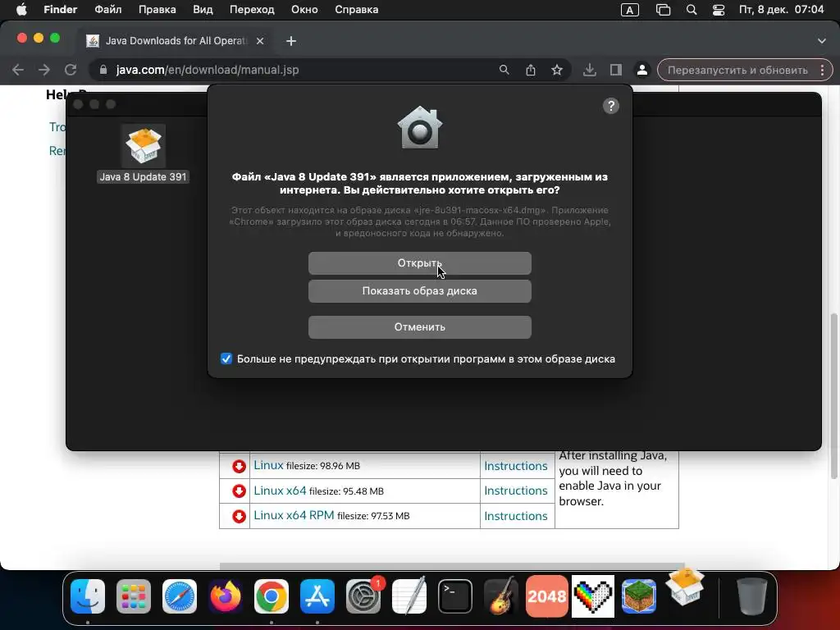
Task: Switch to the Java Downloads tab
Action: pyautogui.click(x=176, y=41)
